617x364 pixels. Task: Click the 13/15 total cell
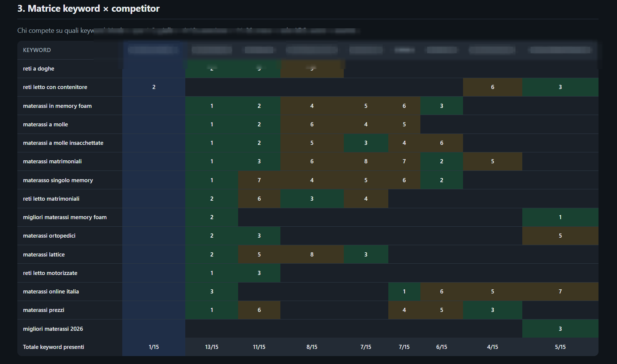click(x=212, y=347)
